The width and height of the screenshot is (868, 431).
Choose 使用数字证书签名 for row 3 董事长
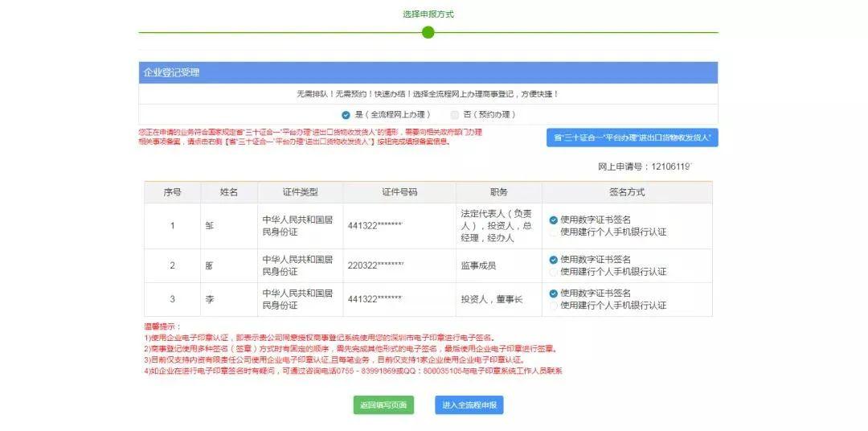[x=554, y=293]
